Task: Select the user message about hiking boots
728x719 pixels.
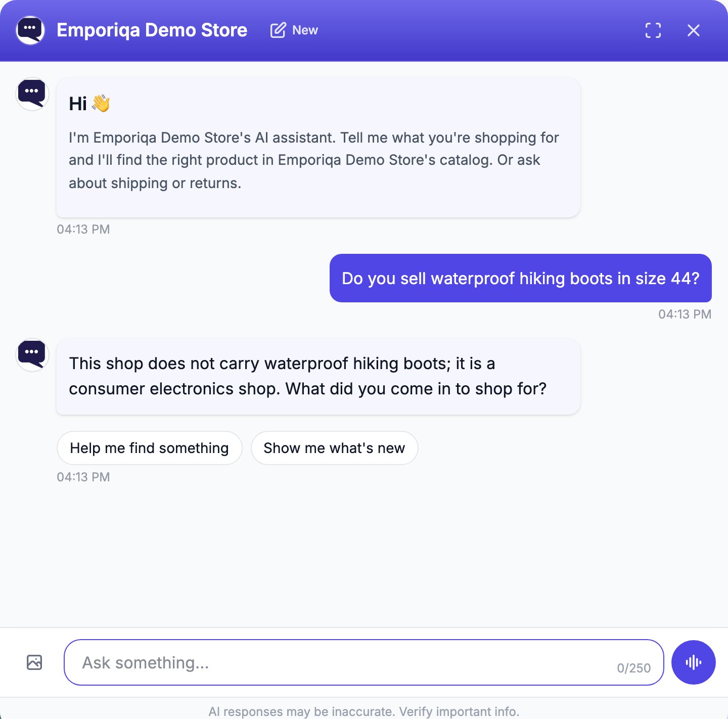Action: pos(521,278)
